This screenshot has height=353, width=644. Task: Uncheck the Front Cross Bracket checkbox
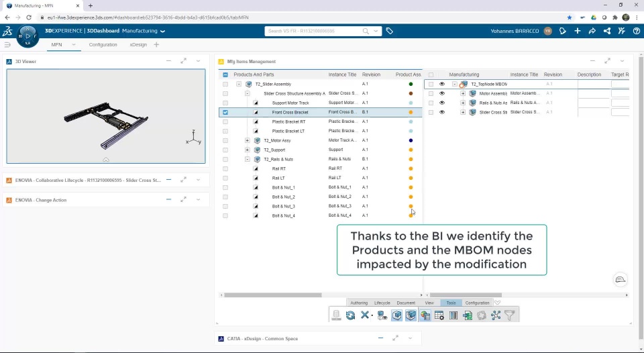point(225,112)
